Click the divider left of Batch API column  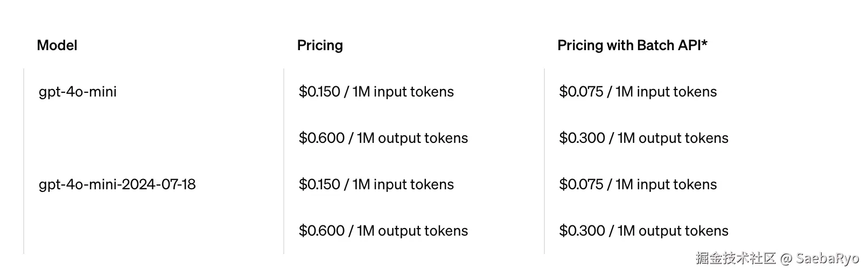point(544,161)
